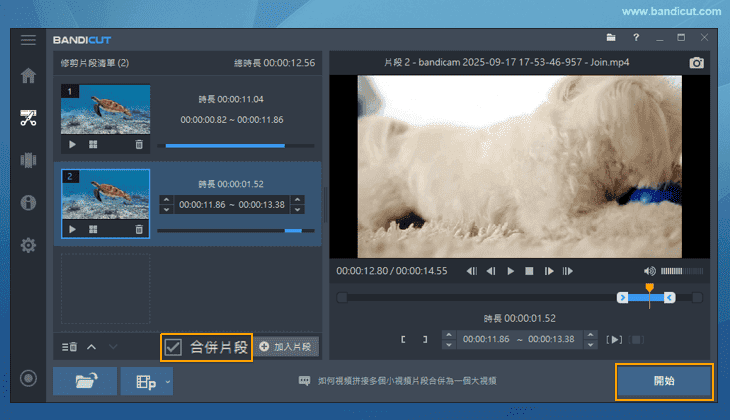The image size is (730, 420).
Task: Open the Information icon in sidebar
Action: [x=28, y=203]
